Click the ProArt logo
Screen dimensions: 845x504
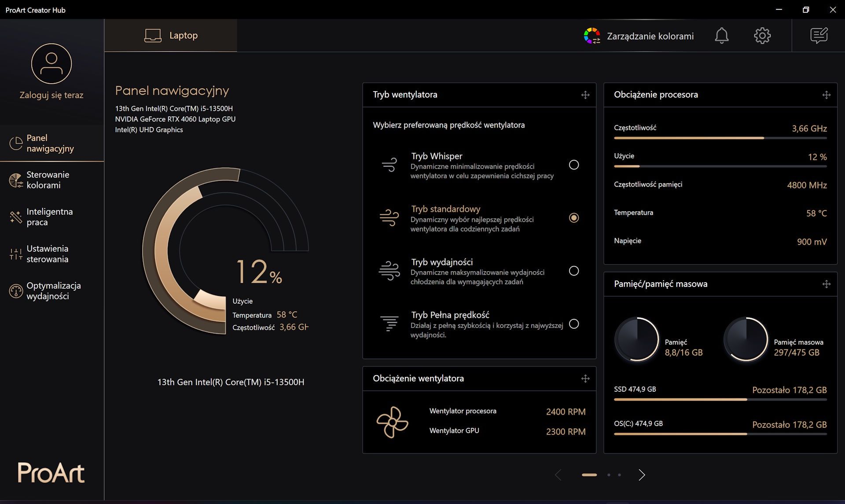tap(51, 473)
